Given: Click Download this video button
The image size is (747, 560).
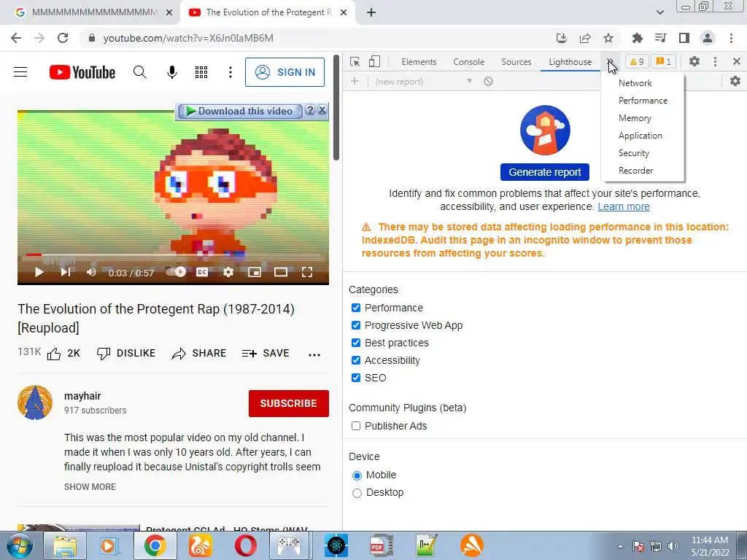Looking at the screenshot, I should [239, 111].
